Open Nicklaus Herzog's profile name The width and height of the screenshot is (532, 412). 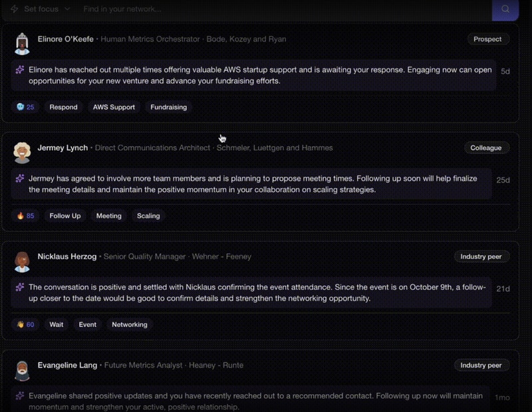tap(67, 257)
